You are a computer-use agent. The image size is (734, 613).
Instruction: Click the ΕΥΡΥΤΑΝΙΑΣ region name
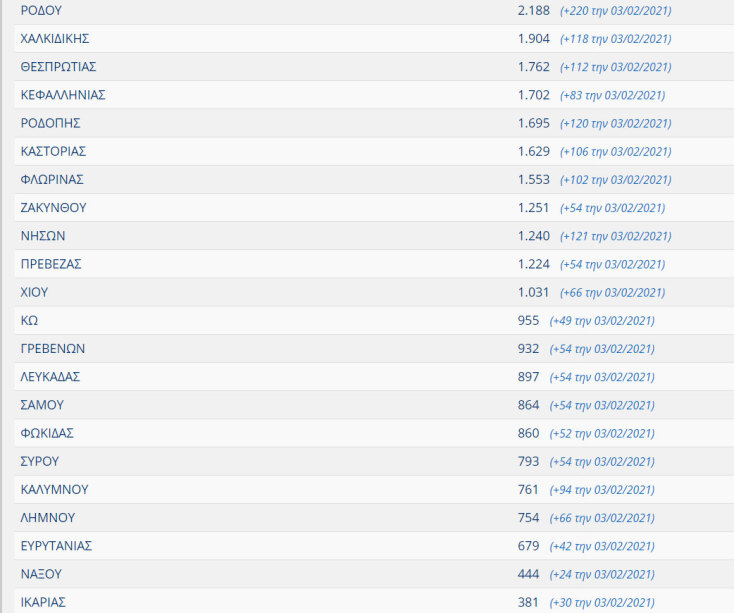(56, 546)
